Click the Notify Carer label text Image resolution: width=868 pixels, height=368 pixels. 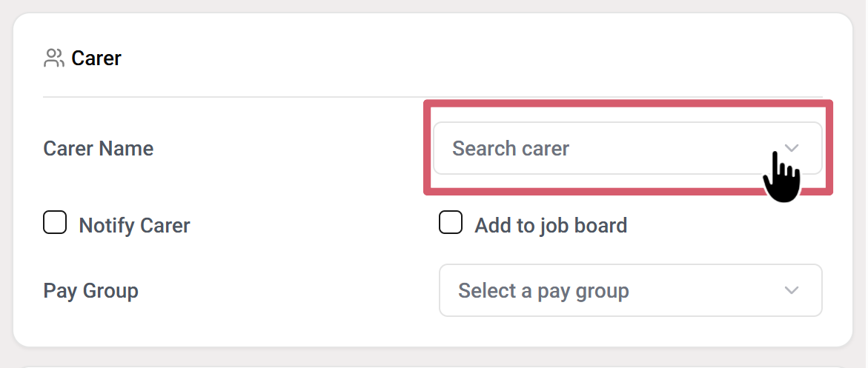tap(134, 225)
